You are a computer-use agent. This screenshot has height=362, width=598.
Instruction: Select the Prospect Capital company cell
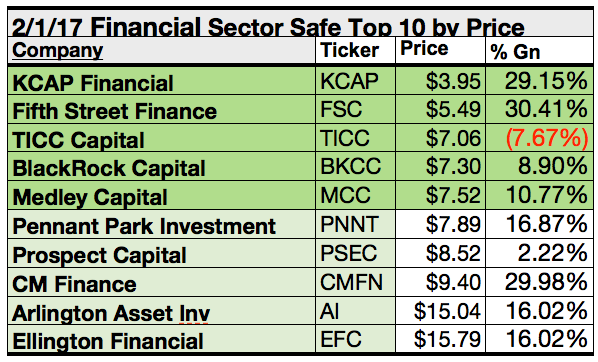pos(162,253)
